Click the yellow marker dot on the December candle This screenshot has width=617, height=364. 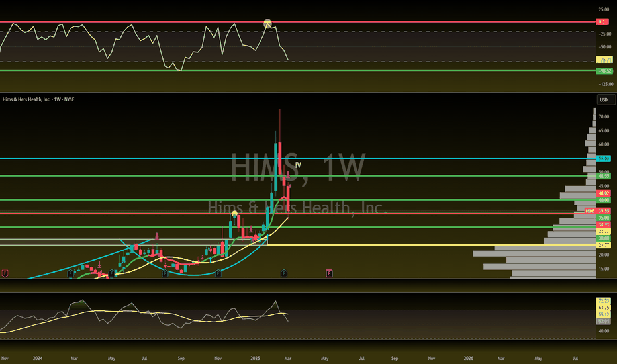(x=234, y=214)
